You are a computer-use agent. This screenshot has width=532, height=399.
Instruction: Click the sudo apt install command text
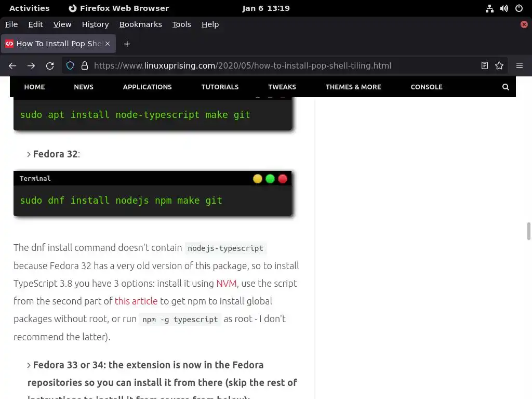pyautogui.click(x=135, y=115)
